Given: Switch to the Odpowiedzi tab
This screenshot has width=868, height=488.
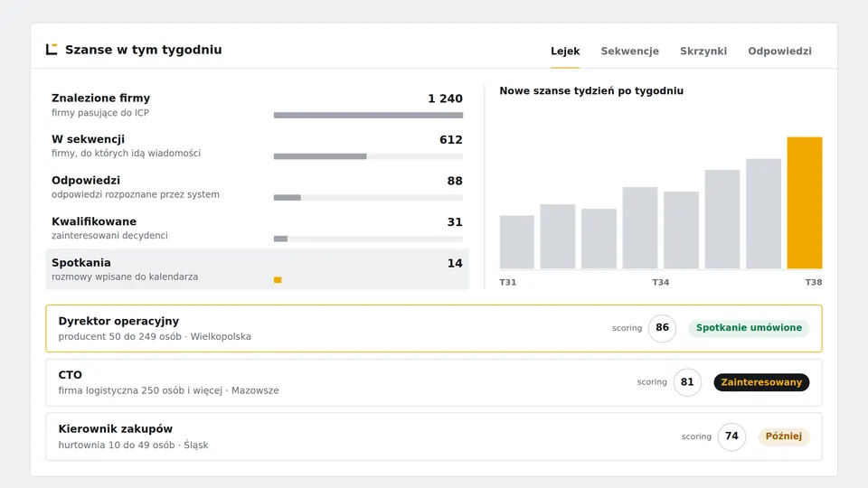Looking at the screenshot, I should [779, 51].
